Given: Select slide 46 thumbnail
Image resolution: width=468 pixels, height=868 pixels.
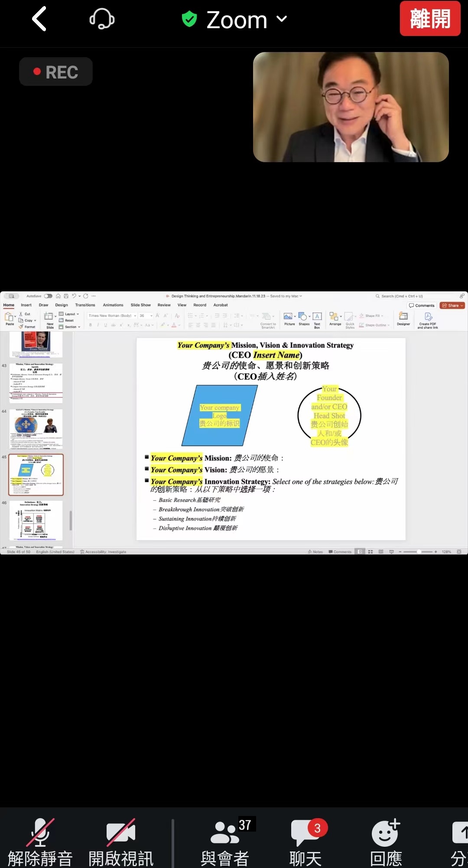Looking at the screenshot, I should pyautogui.click(x=36, y=520).
